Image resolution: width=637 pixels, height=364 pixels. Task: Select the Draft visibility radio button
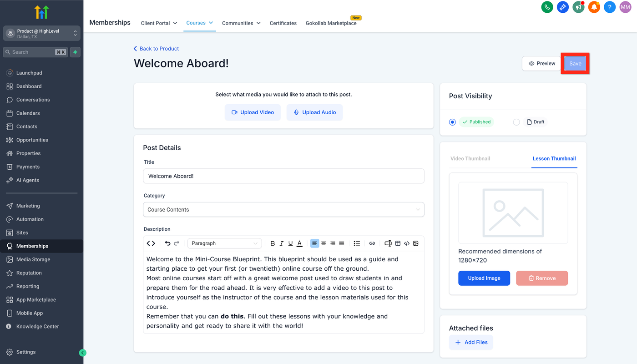(516, 122)
